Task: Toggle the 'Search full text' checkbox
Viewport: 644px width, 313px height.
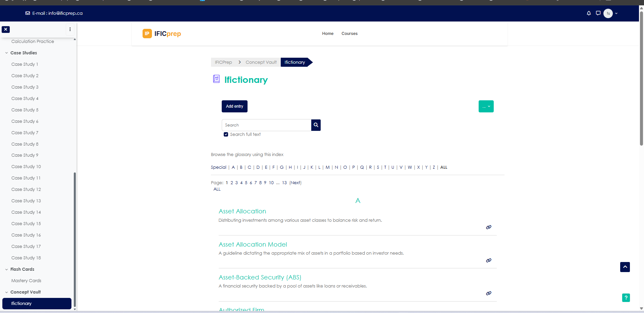Action: tap(226, 134)
